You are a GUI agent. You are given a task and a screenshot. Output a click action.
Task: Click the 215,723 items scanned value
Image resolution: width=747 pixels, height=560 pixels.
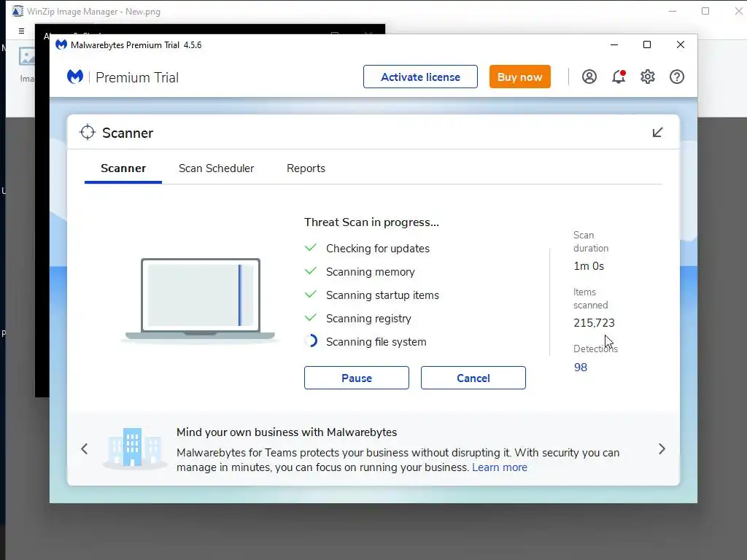(594, 323)
